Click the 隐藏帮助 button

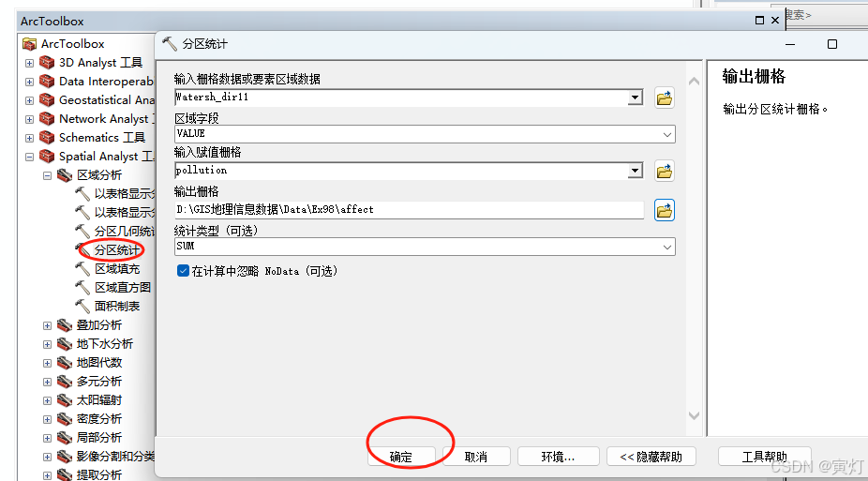pyautogui.click(x=651, y=457)
